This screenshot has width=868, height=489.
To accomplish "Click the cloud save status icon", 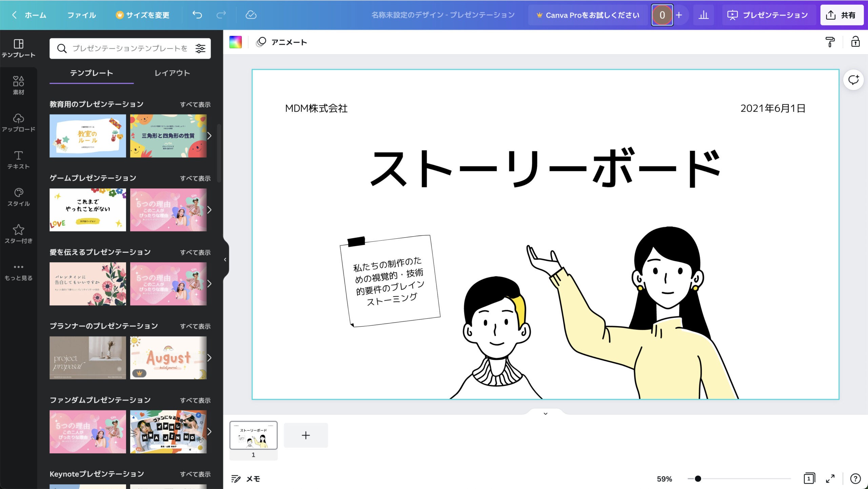I will pyautogui.click(x=251, y=15).
